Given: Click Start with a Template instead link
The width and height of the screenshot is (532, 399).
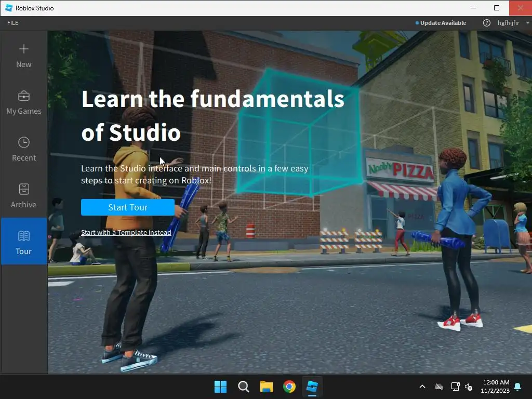Looking at the screenshot, I should pos(126,232).
